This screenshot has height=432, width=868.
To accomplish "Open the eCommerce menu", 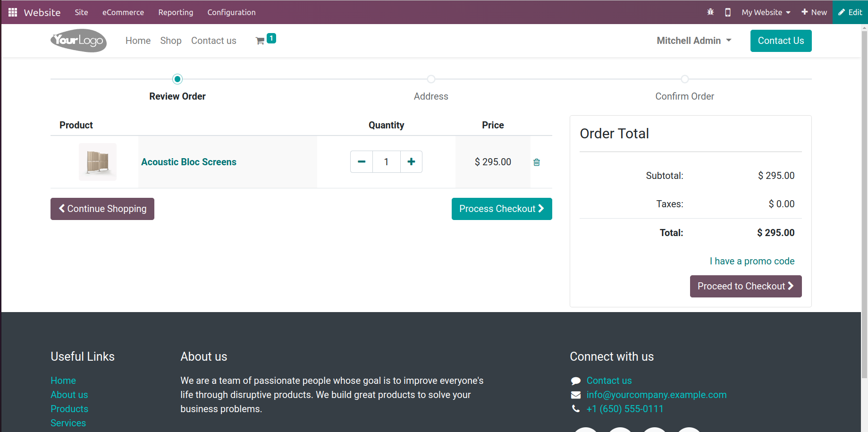I will pyautogui.click(x=123, y=12).
